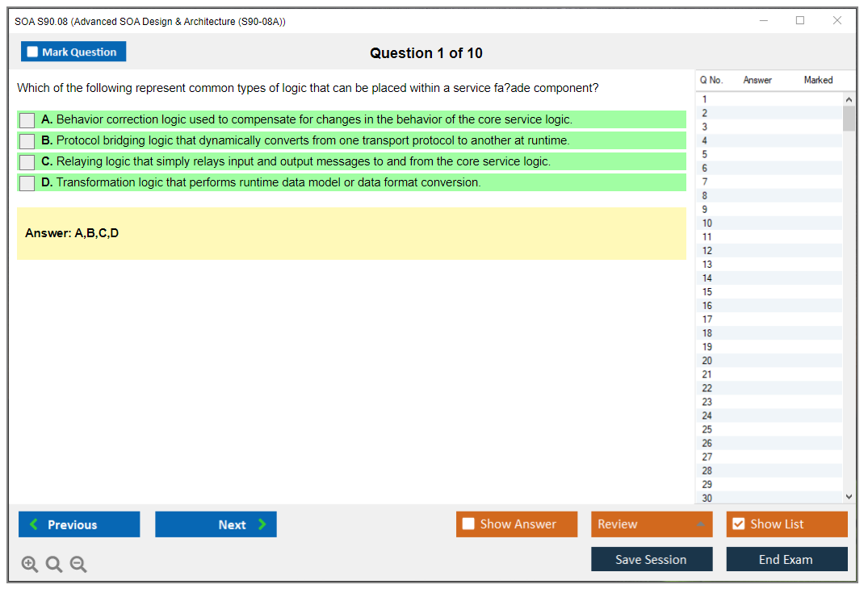Toggle the Show Answer checkbox

click(469, 524)
